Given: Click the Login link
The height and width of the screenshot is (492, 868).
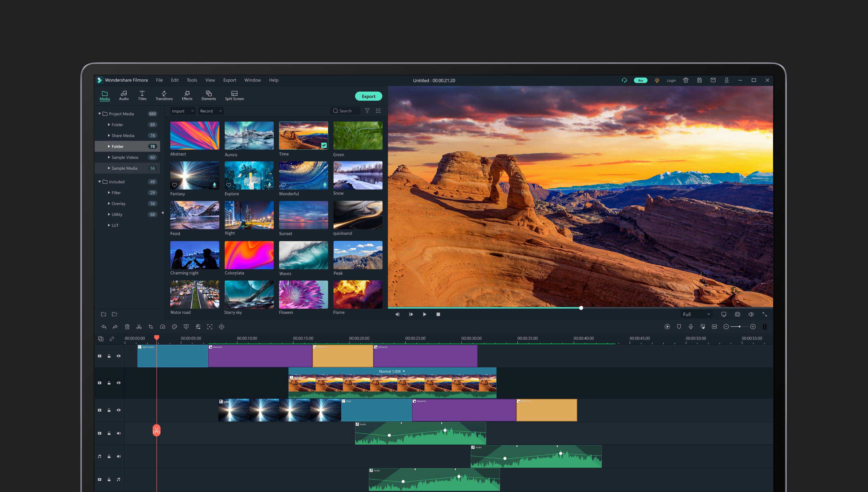Looking at the screenshot, I should (671, 80).
